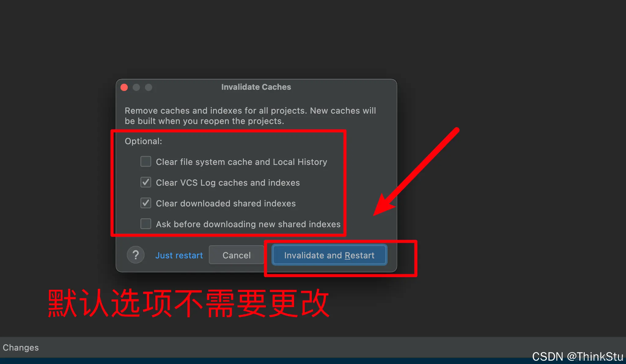Confirm with Invalidate and Restart button
This screenshot has width=626, height=364.
[x=329, y=255]
